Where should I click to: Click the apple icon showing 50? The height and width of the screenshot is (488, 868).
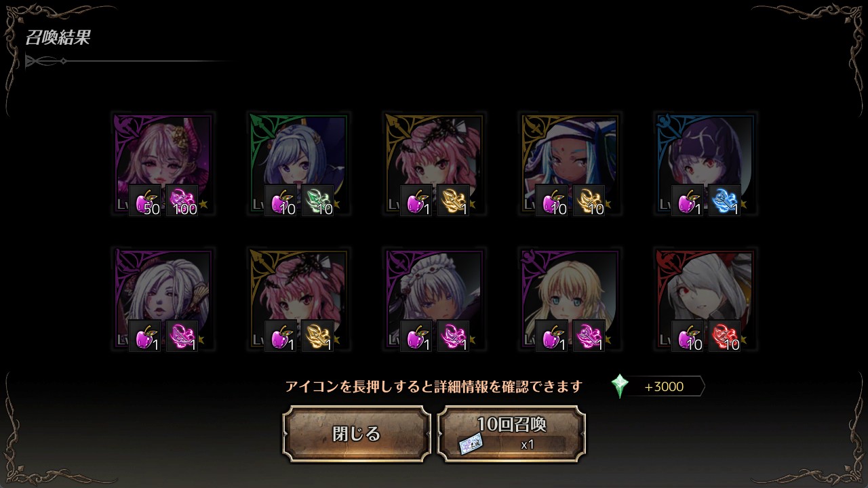(146, 201)
